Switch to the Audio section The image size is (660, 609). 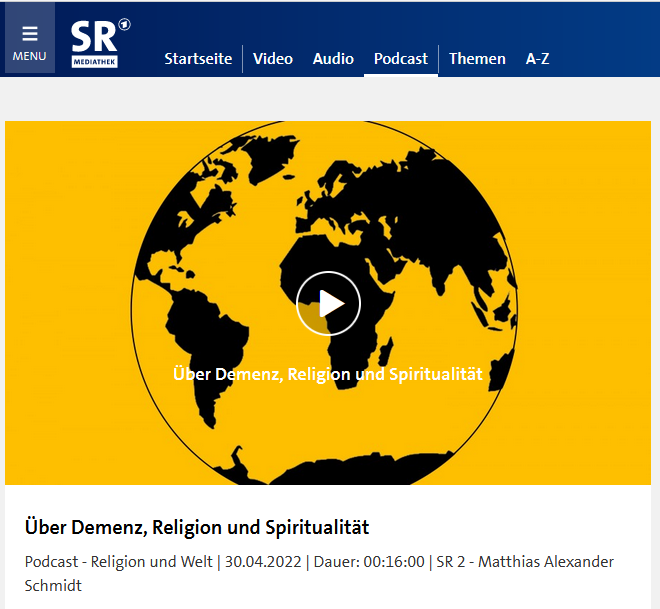coord(333,58)
